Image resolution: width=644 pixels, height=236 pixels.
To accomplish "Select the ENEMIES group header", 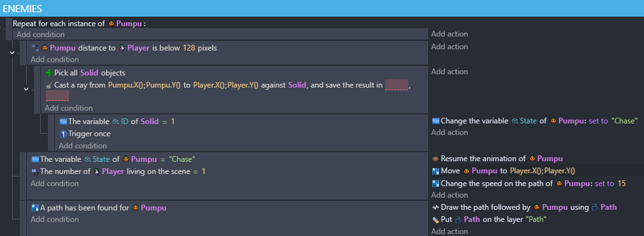I will coord(322,8).
